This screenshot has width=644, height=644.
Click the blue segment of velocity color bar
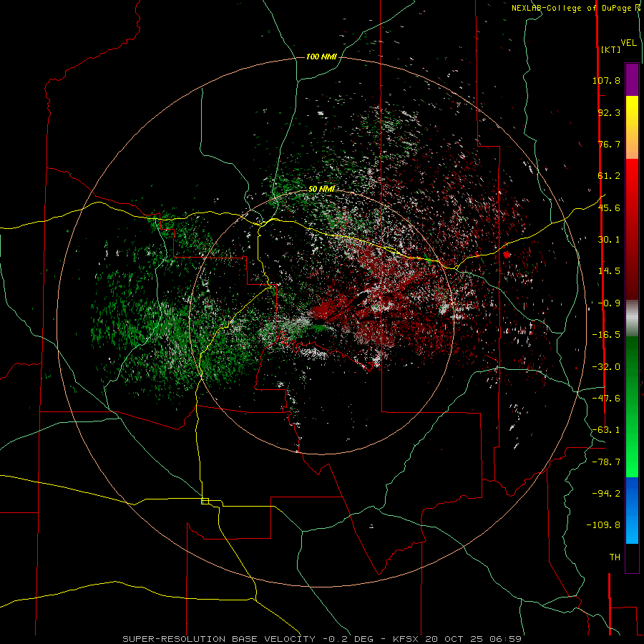pyautogui.click(x=632, y=510)
